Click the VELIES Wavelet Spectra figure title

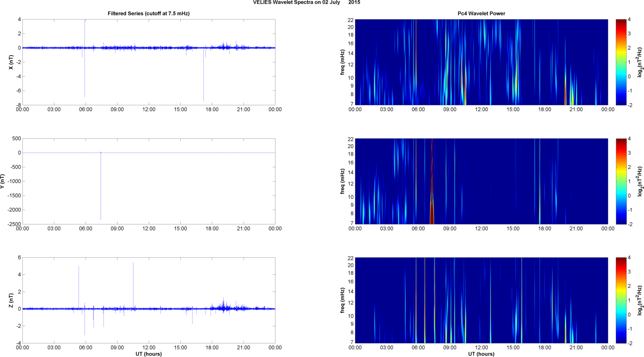(306, 3)
